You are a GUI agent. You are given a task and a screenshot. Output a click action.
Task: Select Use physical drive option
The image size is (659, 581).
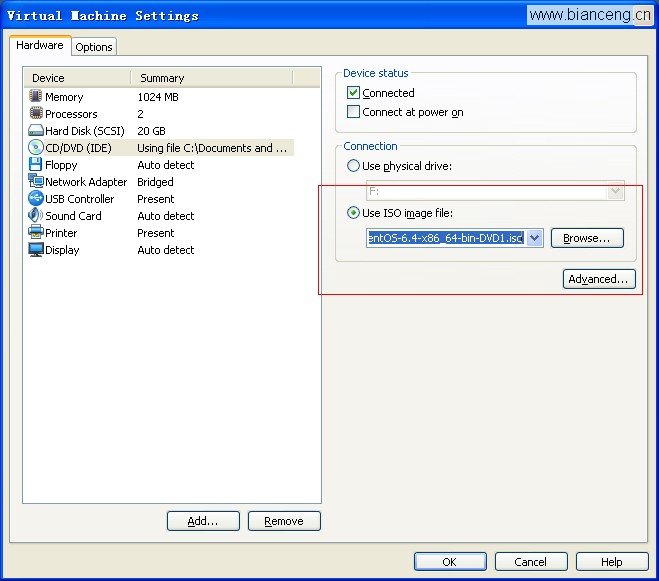[x=353, y=166]
